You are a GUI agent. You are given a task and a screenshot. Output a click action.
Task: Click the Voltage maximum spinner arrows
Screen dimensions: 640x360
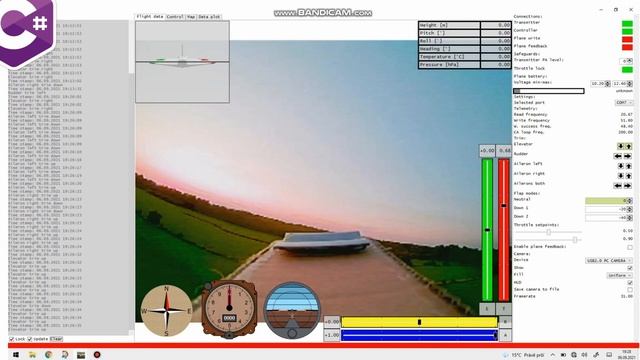point(630,83)
